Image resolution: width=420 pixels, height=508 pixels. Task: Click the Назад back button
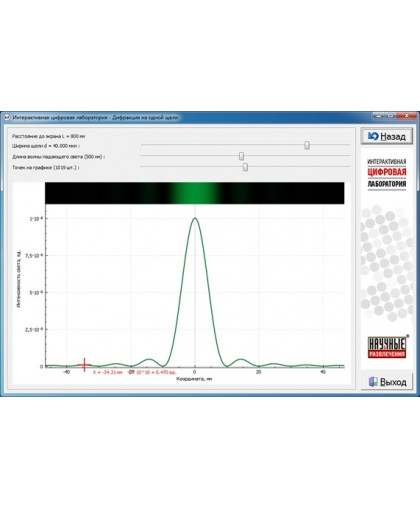[x=386, y=136]
